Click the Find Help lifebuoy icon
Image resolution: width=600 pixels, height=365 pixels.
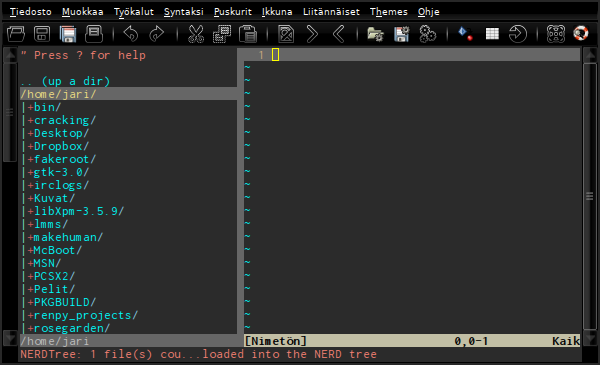pyautogui.click(x=581, y=33)
